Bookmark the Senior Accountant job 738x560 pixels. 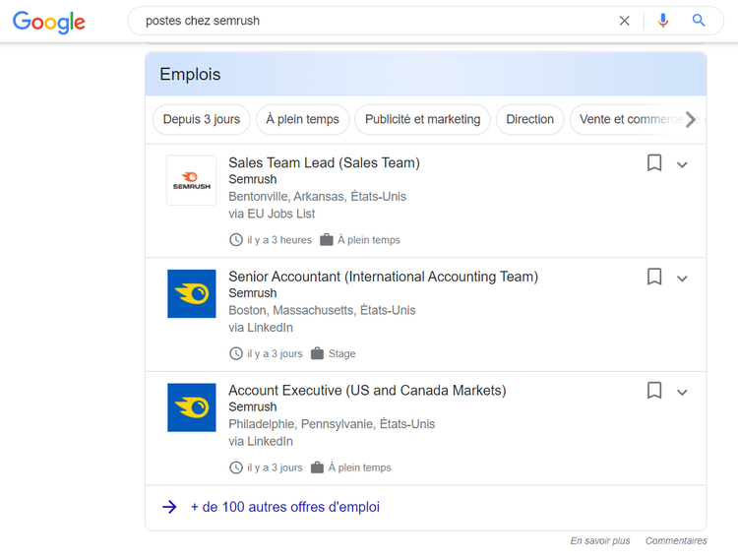point(654,277)
